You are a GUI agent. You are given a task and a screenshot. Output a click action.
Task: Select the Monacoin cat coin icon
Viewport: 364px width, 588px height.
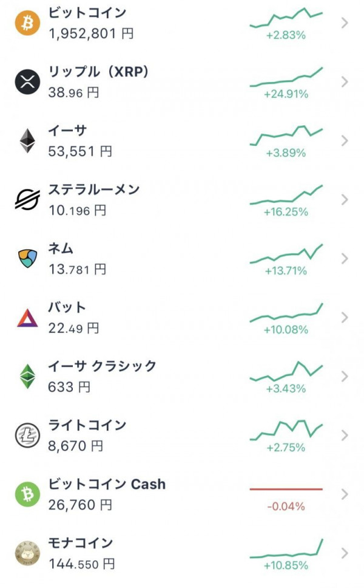27,553
